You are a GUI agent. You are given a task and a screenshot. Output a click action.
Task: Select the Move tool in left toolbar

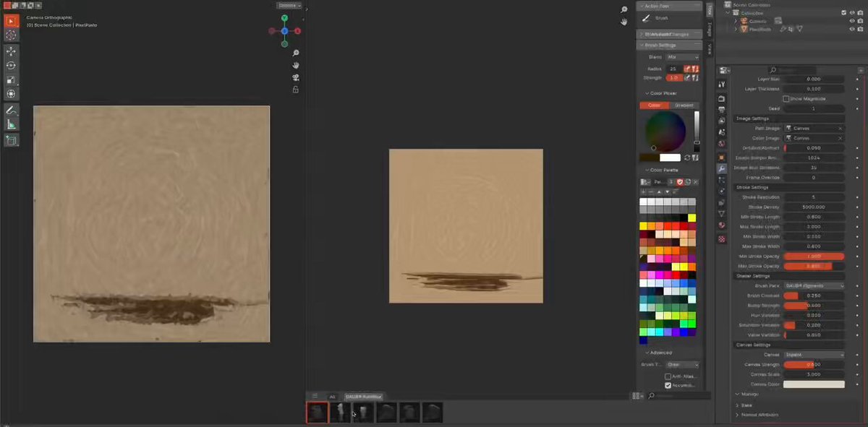tap(12, 51)
